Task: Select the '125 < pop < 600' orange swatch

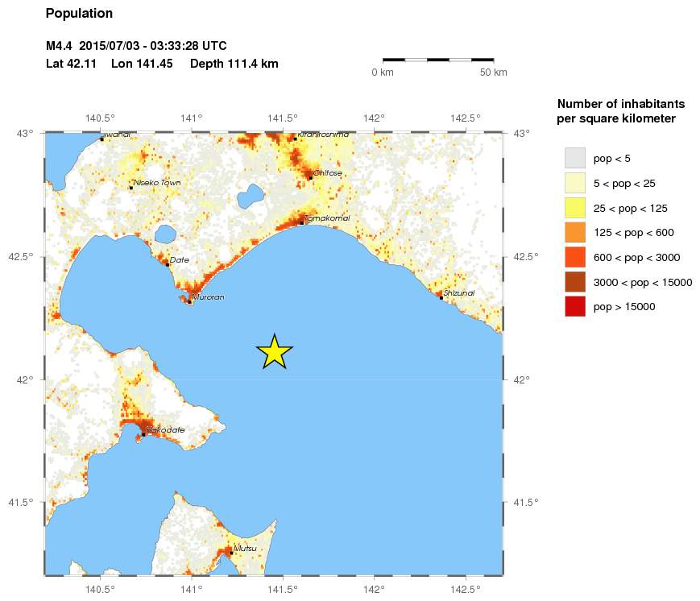Action: (574, 233)
